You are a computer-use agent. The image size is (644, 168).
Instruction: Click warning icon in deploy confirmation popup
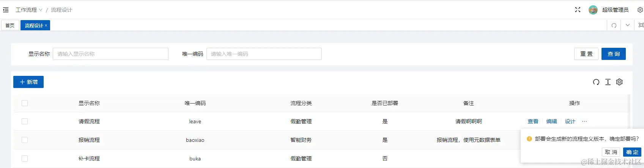pos(529,139)
